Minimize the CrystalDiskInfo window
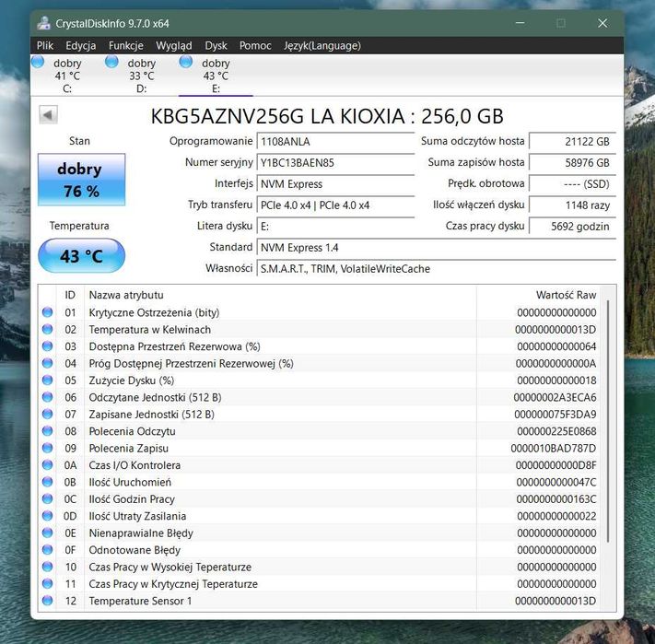This screenshot has width=655, height=644. point(520,23)
